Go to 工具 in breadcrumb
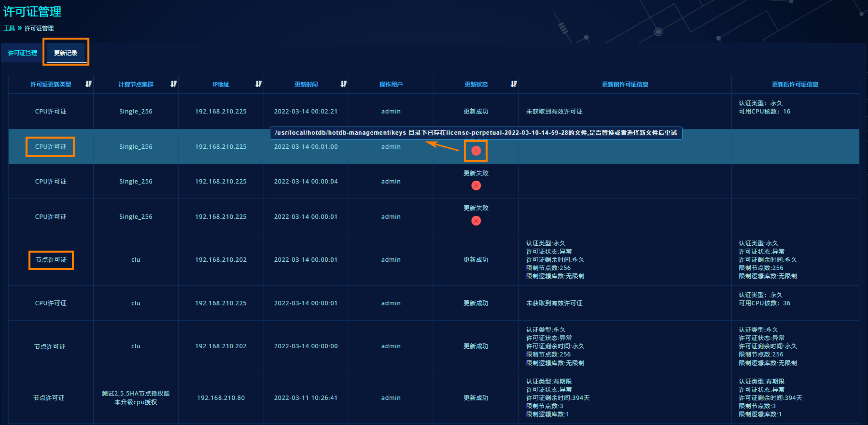The height and width of the screenshot is (425, 868). 9,28
